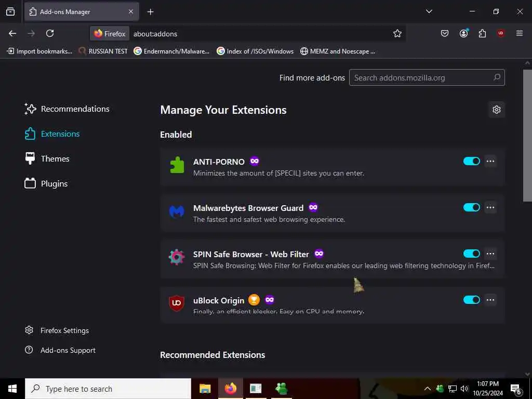
Task: Click the forward navigation arrow
Action: pyautogui.click(x=31, y=33)
